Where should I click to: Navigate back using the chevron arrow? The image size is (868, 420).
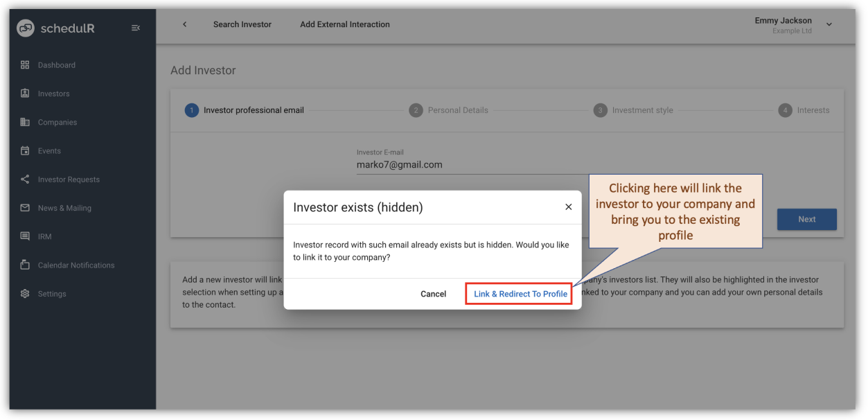184,24
